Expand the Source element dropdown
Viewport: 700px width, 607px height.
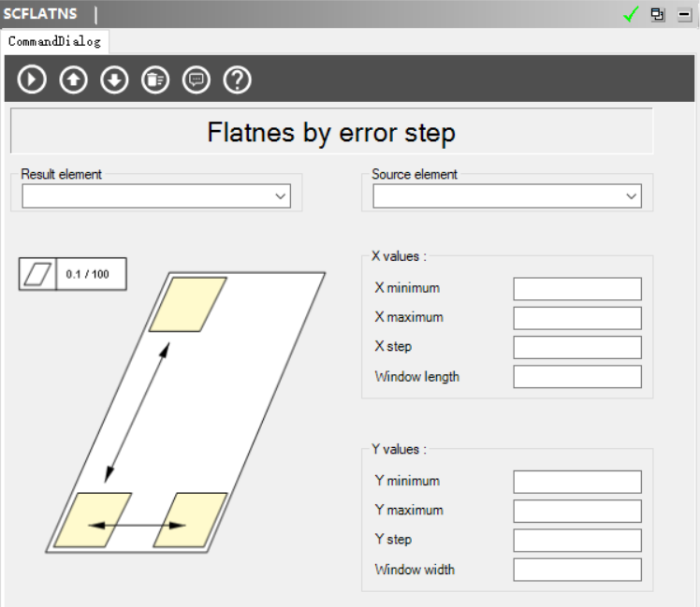(631, 196)
